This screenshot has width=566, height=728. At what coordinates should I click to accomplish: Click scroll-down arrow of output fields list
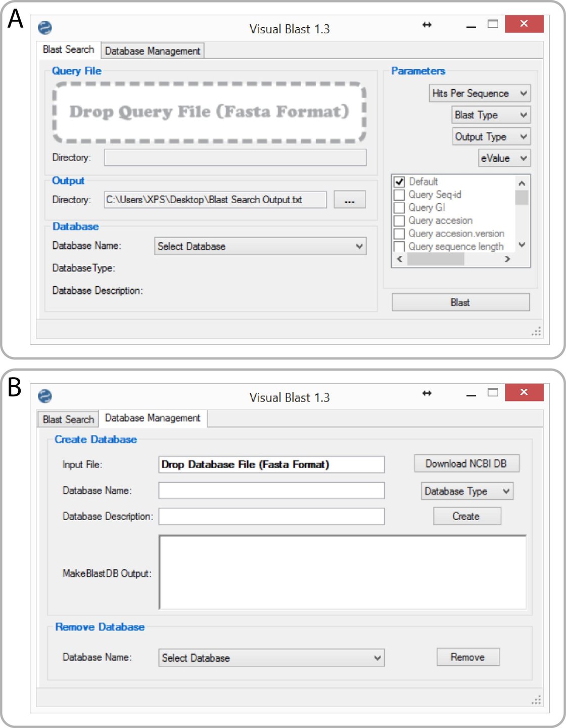point(522,245)
